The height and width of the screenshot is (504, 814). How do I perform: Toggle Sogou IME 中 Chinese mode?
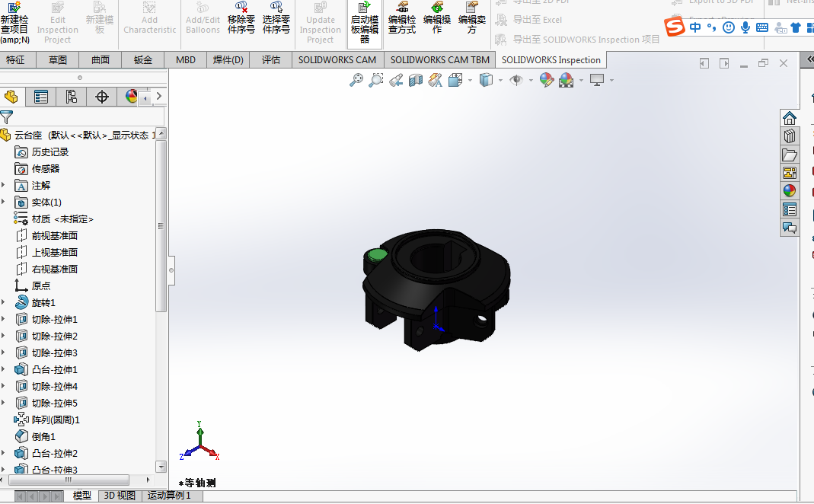tap(695, 27)
